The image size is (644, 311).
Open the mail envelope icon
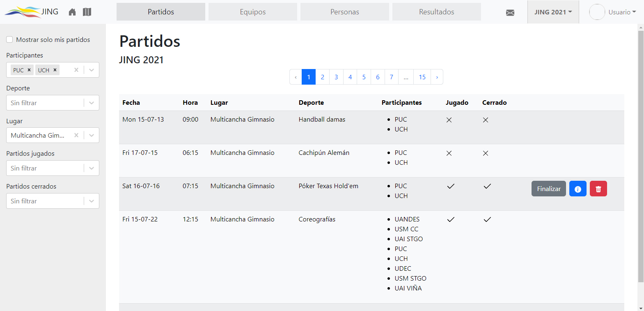[x=510, y=13]
